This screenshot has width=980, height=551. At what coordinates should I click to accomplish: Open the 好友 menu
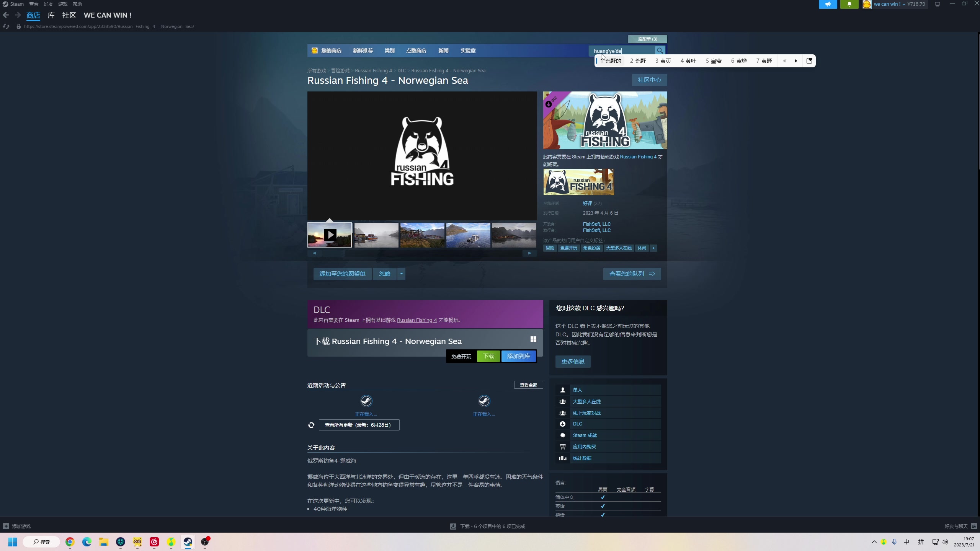pyautogui.click(x=48, y=4)
